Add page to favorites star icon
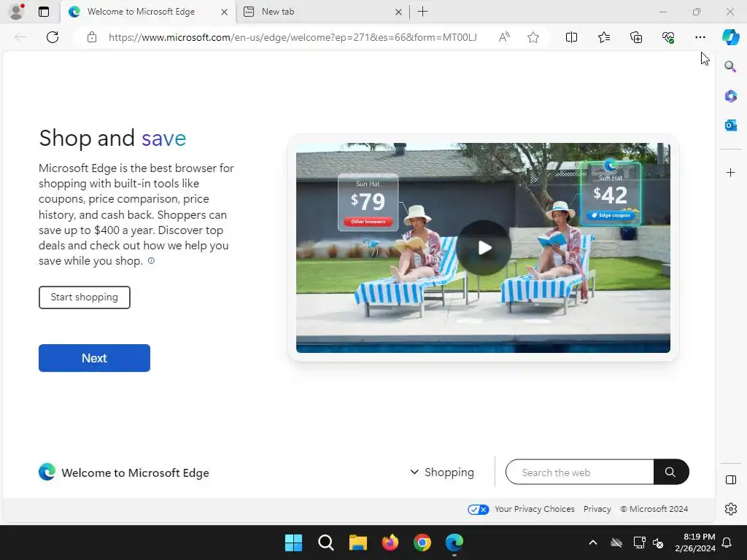747x560 pixels. point(533,37)
